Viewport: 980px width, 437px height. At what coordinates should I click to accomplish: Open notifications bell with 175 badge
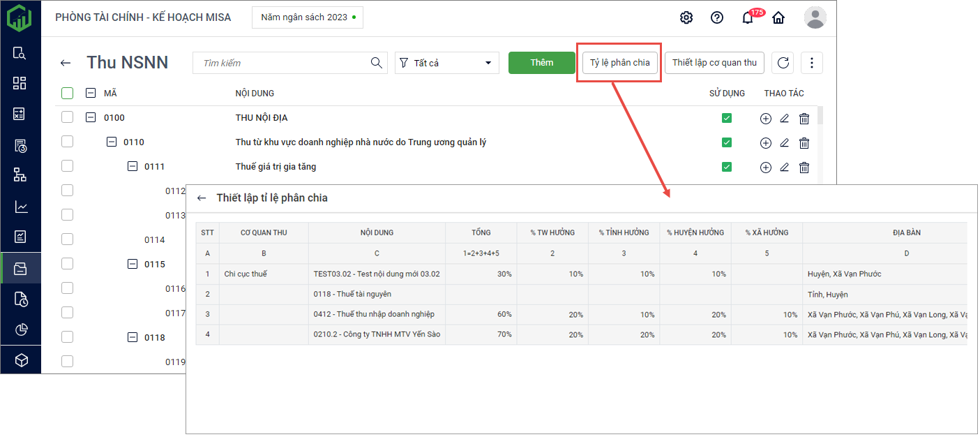(x=748, y=18)
